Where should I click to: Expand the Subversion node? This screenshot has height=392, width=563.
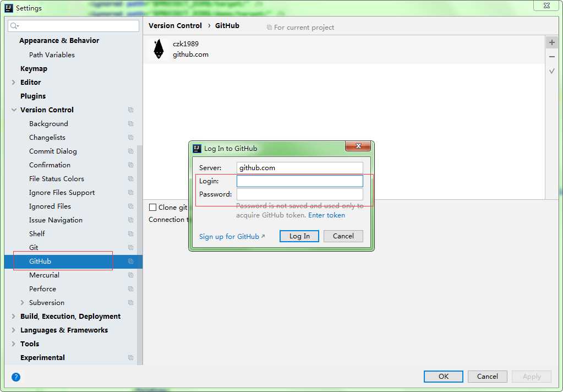pos(22,302)
